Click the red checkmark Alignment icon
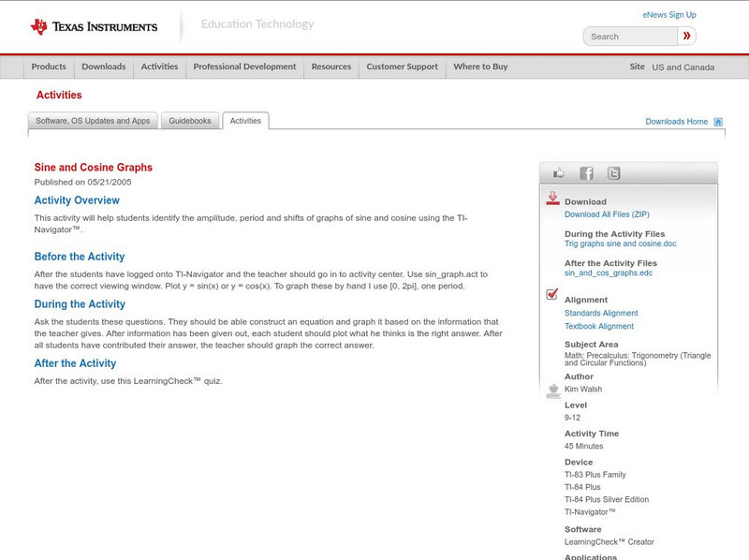749x560 pixels. 552,294
